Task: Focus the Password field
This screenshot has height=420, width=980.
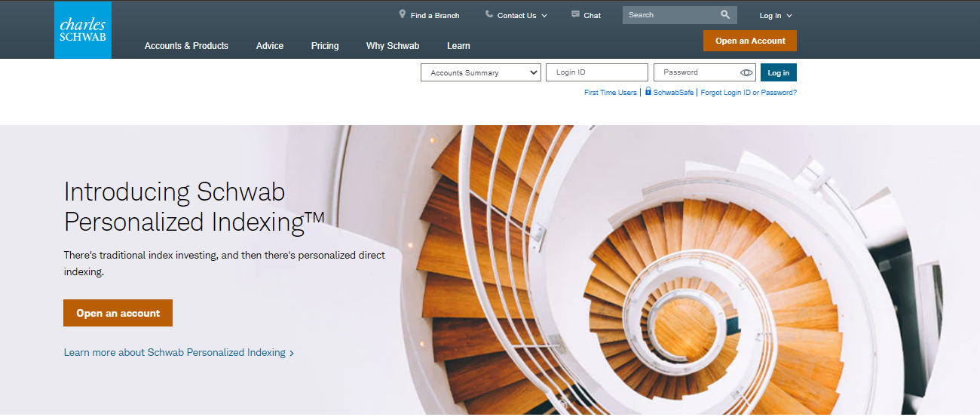Action: coord(705,72)
